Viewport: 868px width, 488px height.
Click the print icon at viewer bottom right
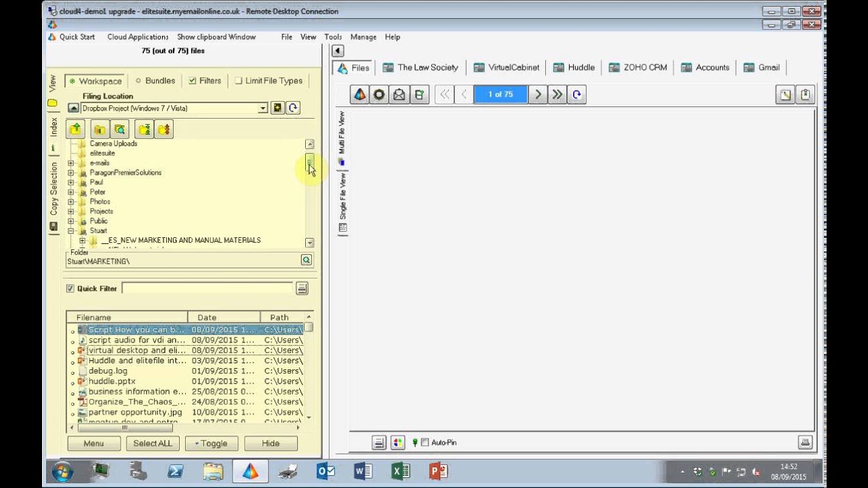[805, 443]
